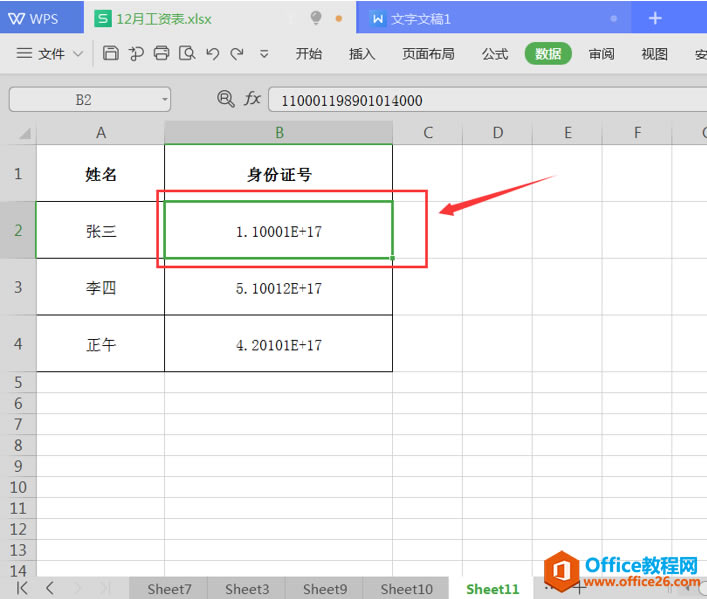Screen dimensions: 707x599
Task: Select row 10 header
Action: (x=18, y=487)
